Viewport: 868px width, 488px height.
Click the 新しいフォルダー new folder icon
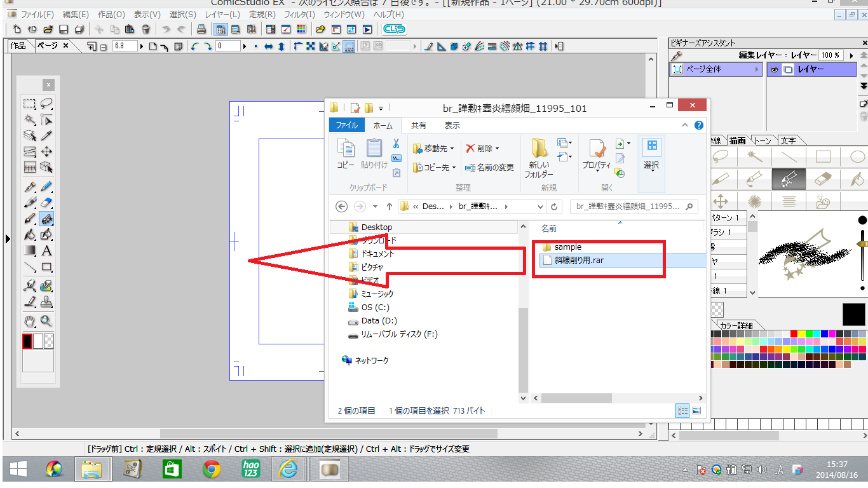click(539, 158)
